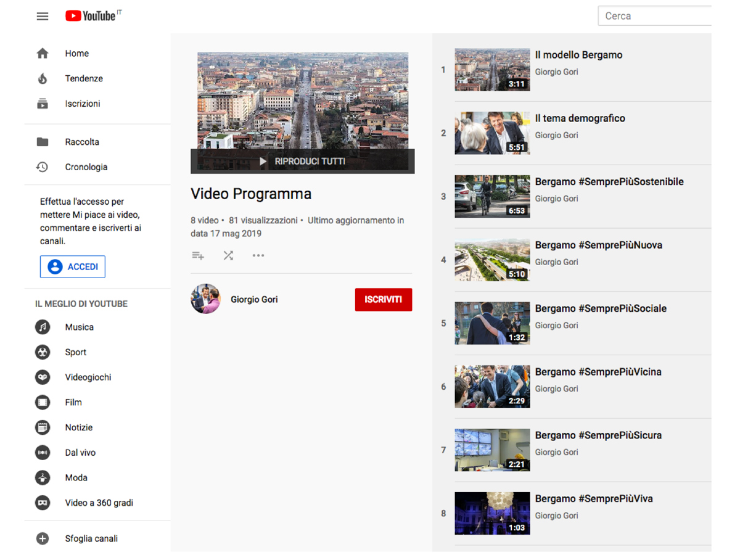The image size is (740, 560).
Task: Click the title 'Bergamo #SemprePiùVicina'
Action: tap(598, 372)
